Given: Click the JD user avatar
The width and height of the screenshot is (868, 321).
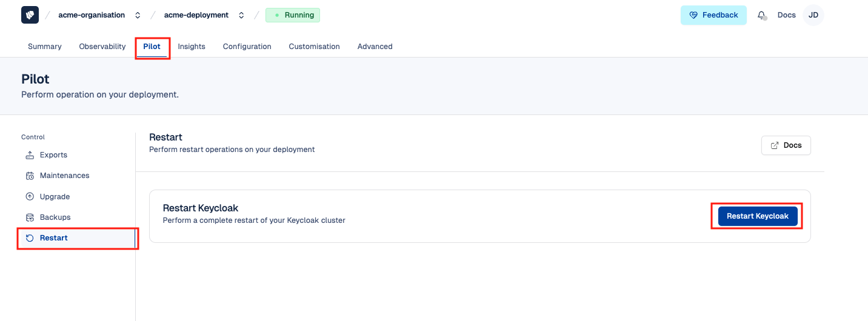Looking at the screenshot, I should (813, 15).
